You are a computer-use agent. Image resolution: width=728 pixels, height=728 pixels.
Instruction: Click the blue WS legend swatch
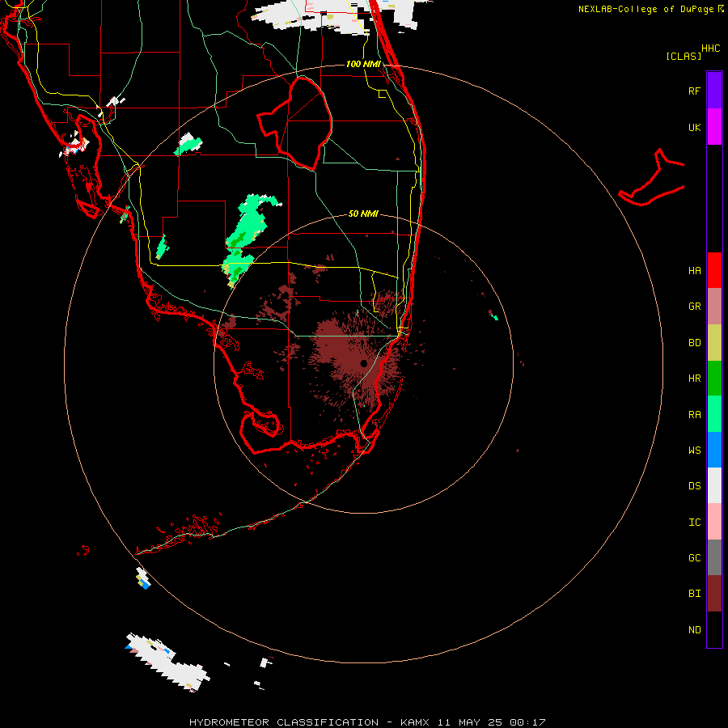coord(714,450)
